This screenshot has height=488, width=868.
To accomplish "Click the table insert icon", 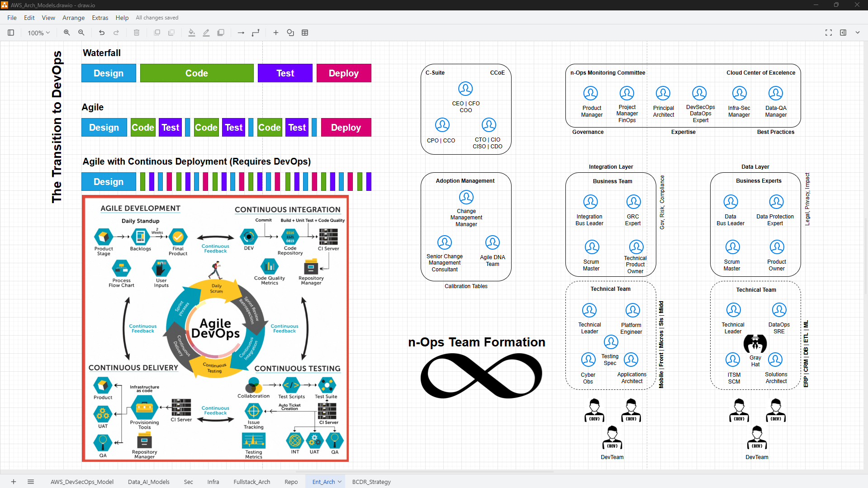I will point(305,33).
